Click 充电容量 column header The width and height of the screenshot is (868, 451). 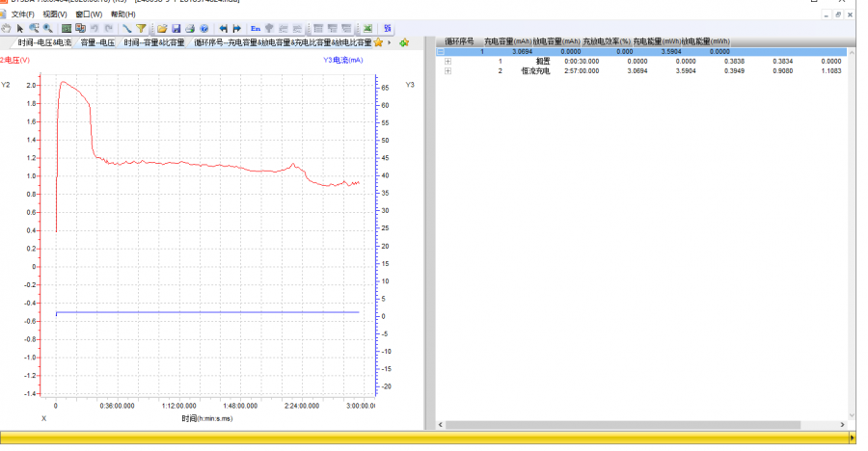click(507, 42)
